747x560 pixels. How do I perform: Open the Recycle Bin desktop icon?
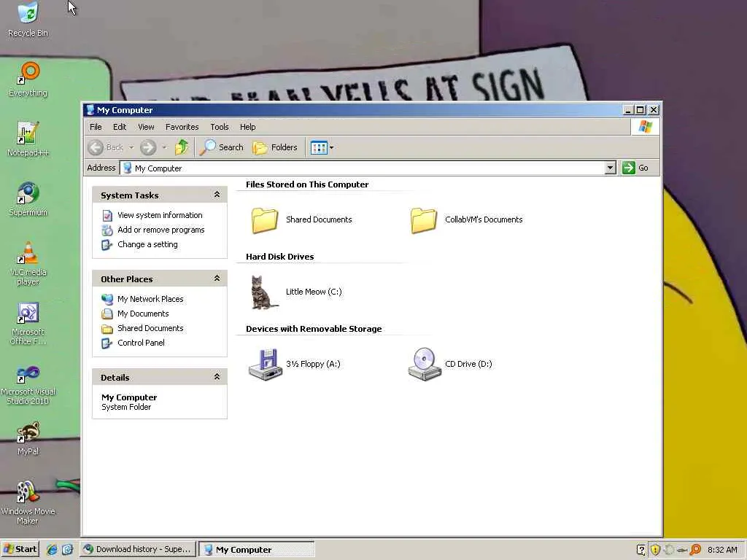pyautogui.click(x=28, y=20)
